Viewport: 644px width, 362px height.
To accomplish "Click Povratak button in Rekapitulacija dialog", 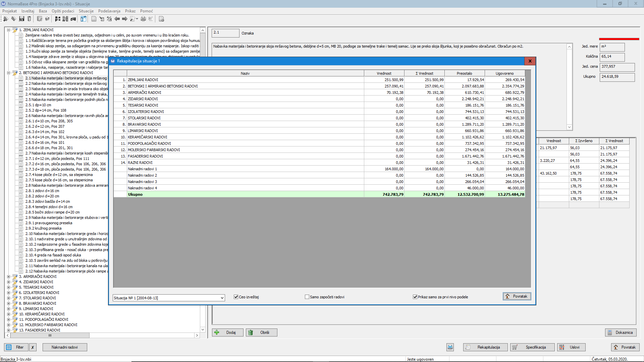I will pos(517,296).
